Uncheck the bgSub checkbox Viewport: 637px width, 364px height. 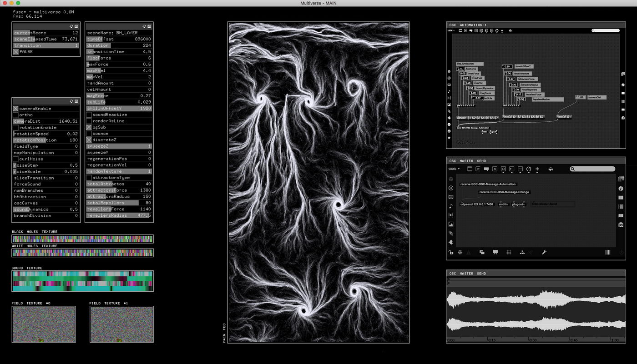89,128
